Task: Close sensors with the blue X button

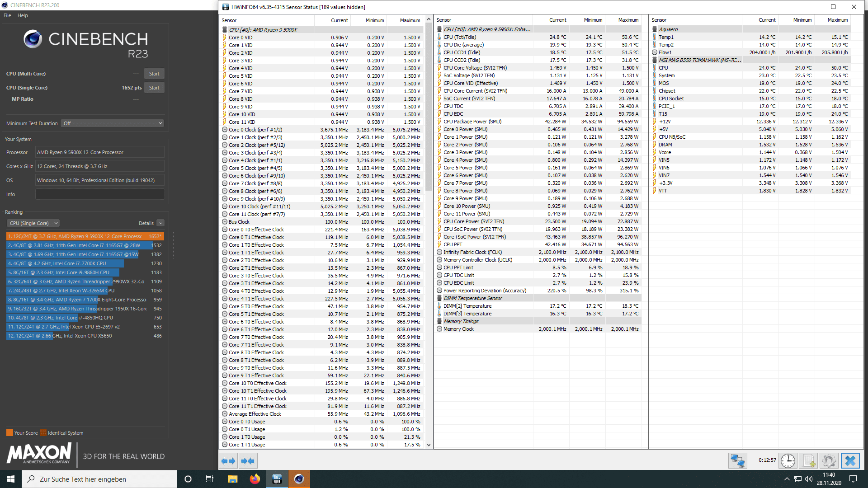Action: click(850, 461)
